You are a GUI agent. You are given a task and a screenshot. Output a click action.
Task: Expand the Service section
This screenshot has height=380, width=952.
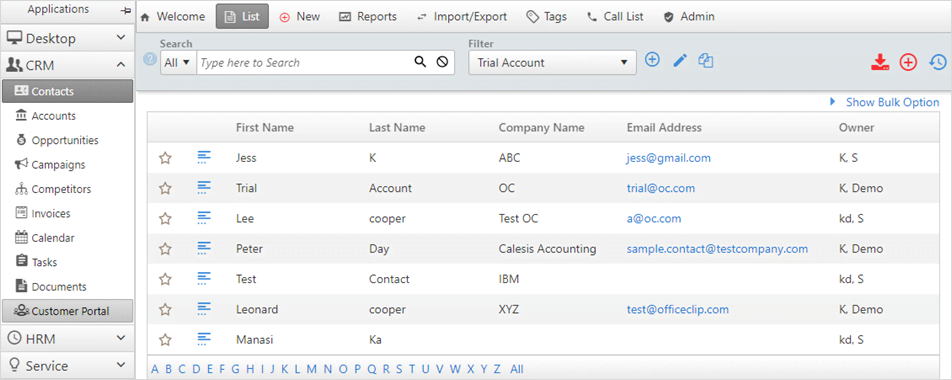pyautogui.click(x=67, y=365)
